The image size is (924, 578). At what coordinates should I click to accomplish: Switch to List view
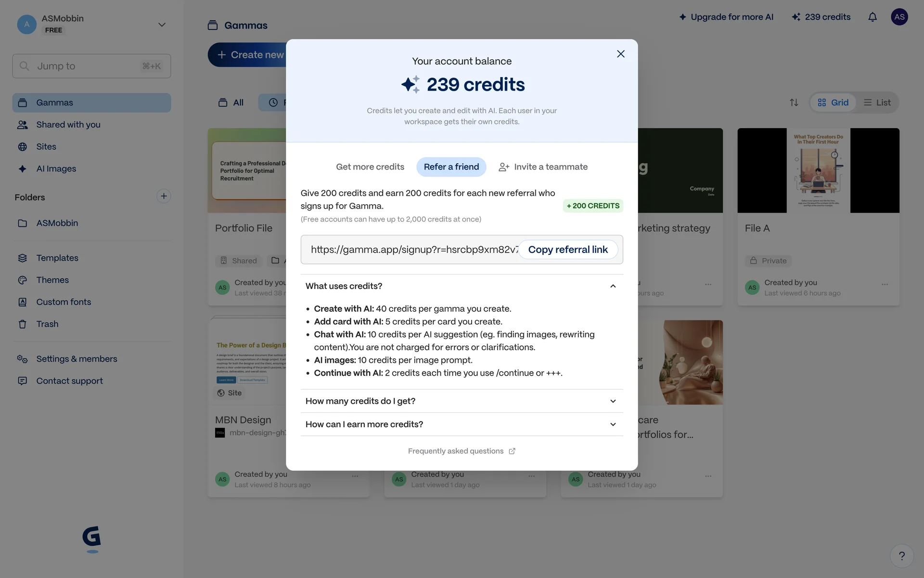877,103
